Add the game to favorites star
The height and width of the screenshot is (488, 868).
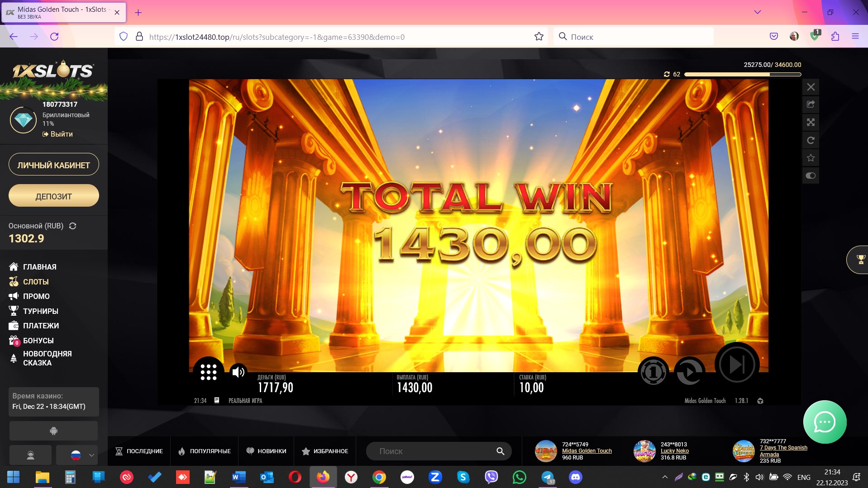811,158
